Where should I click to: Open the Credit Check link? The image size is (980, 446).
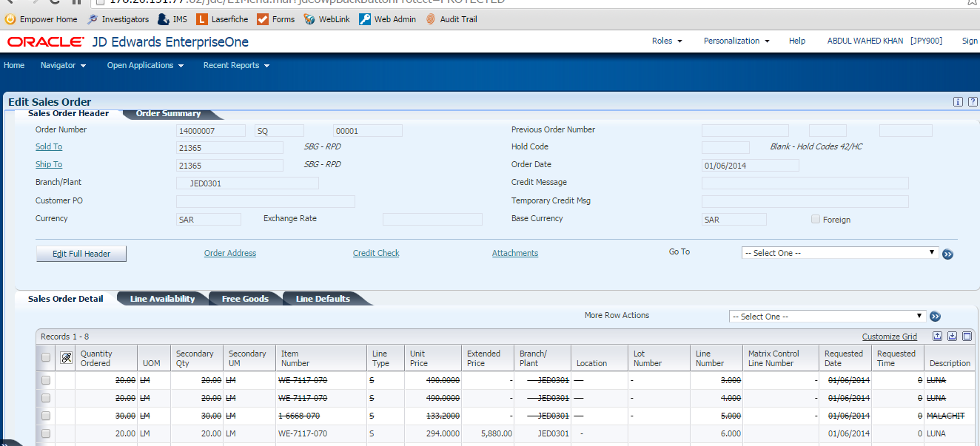376,253
